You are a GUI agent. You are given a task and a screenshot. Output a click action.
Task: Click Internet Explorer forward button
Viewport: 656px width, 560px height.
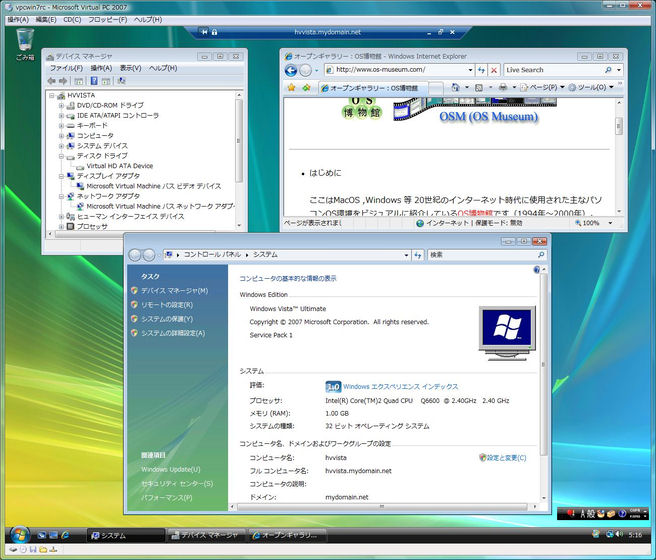coord(306,70)
